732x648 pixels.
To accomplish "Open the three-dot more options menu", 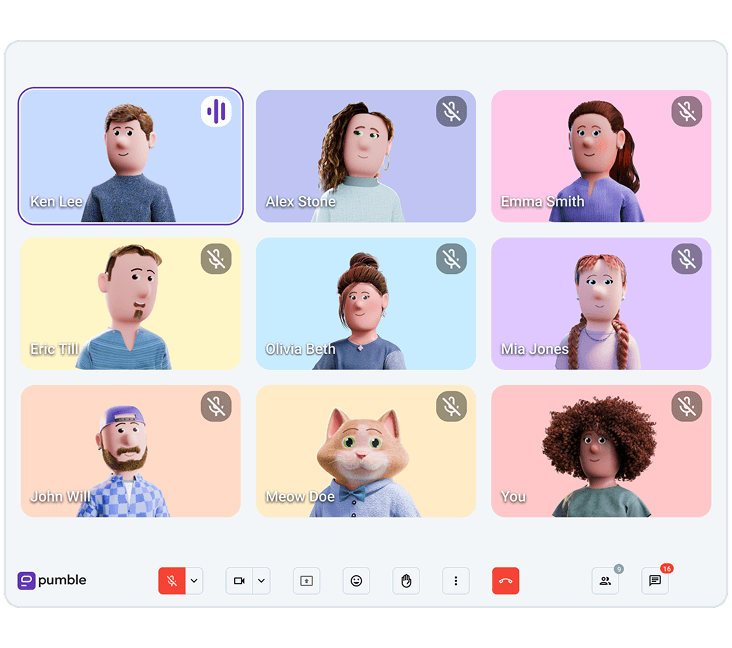I will pos(456,581).
